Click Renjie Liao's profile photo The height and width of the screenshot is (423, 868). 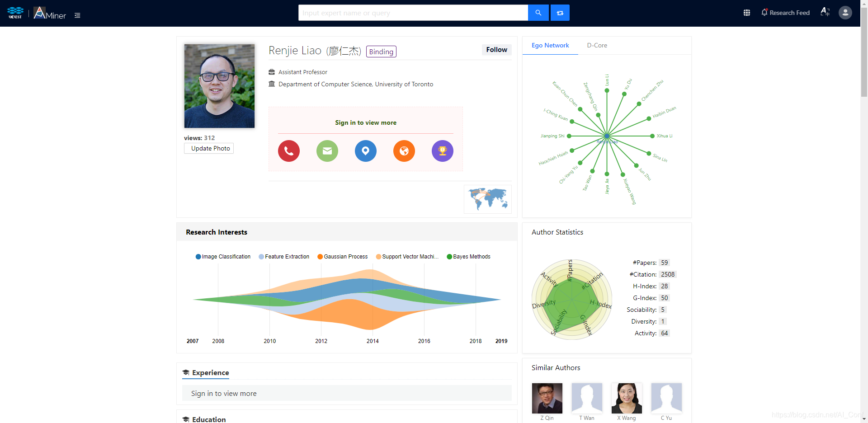tap(219, 86)
